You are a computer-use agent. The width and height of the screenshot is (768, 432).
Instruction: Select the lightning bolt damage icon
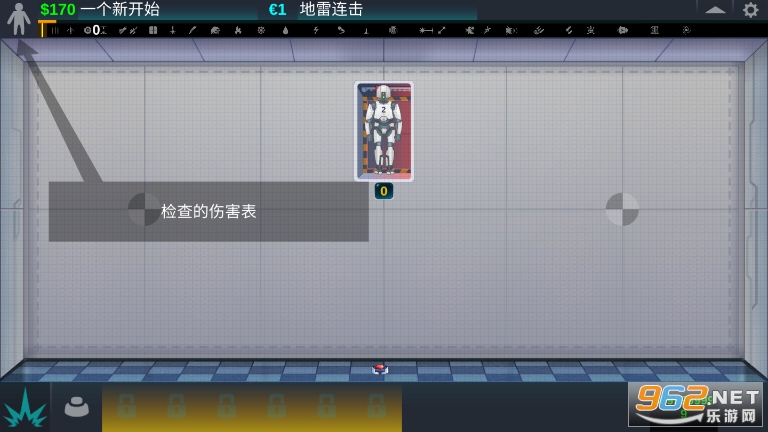click(x=316, y=30)
